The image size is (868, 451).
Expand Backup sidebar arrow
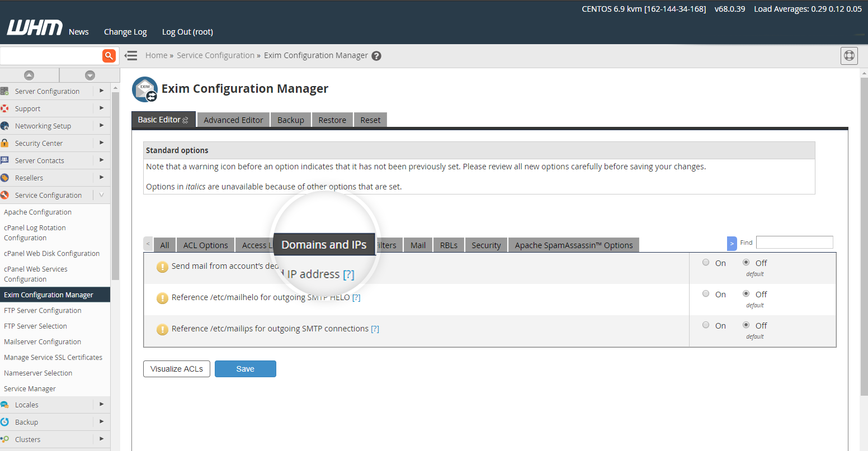pos(101,421)
